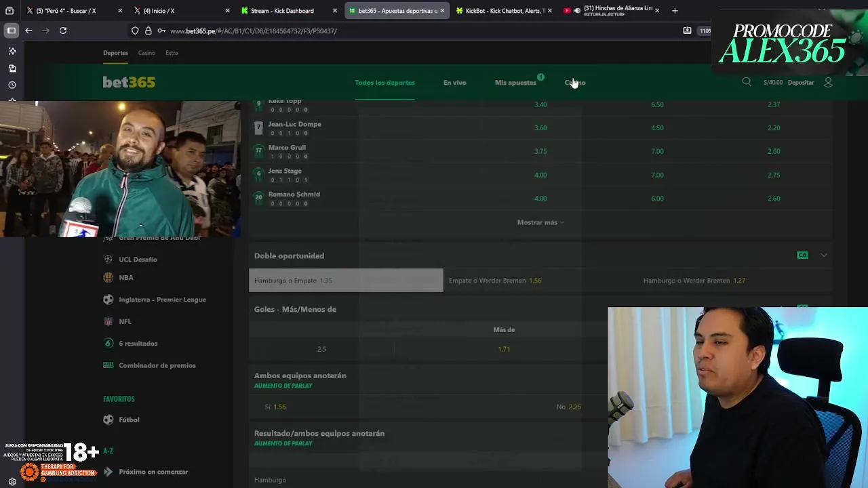This screenshot has width=868, height=488.
Task: Open NBA in sidebar
Action: (x=126, y=277)
